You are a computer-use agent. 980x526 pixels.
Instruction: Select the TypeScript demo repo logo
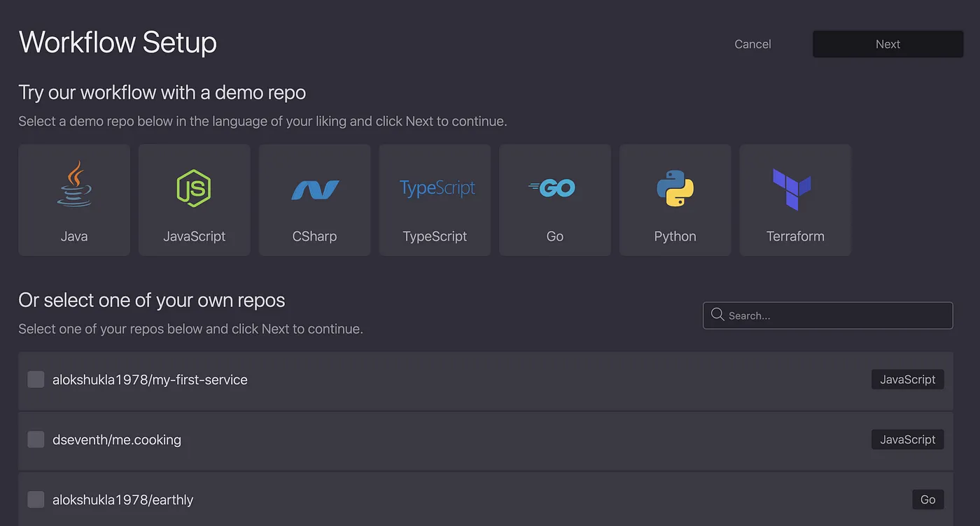[x=437, y=188]
